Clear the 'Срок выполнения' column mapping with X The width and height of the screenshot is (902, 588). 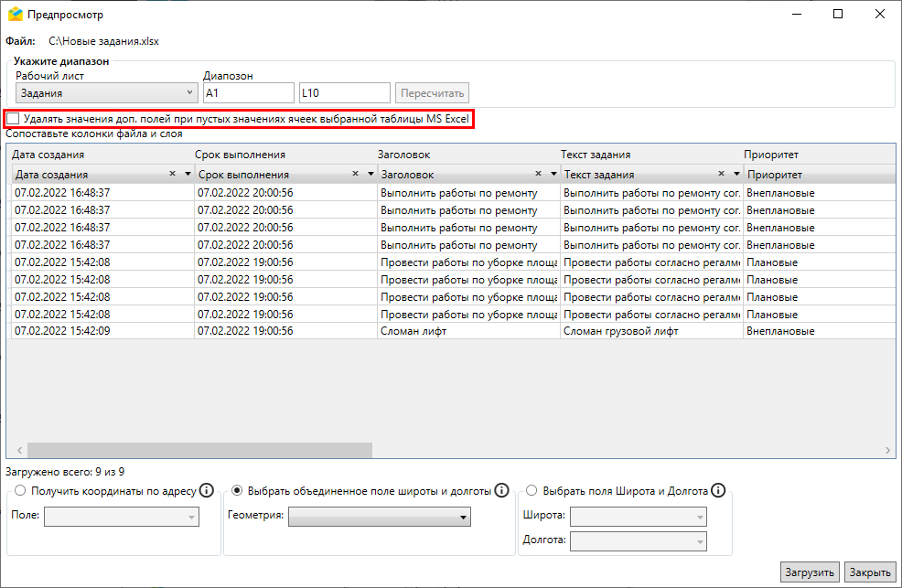coord(356,174)
